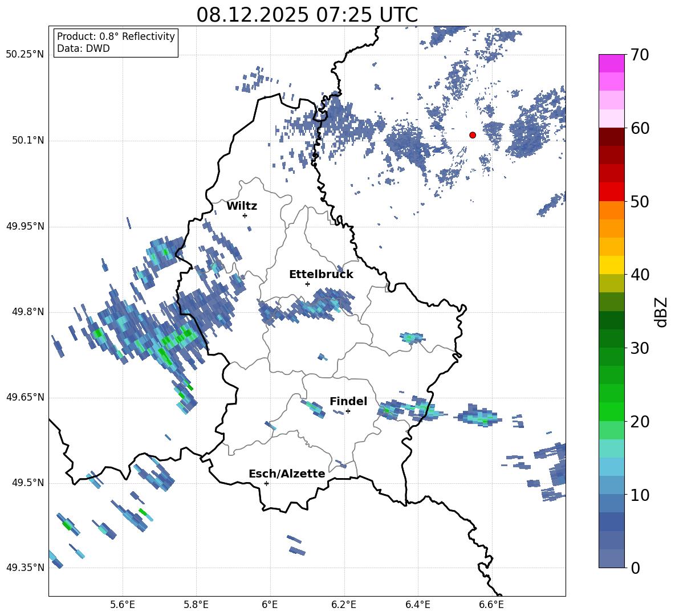Click the 50.25°N latitude label
This screenshot has height=616, width=675.
[25, 55]
